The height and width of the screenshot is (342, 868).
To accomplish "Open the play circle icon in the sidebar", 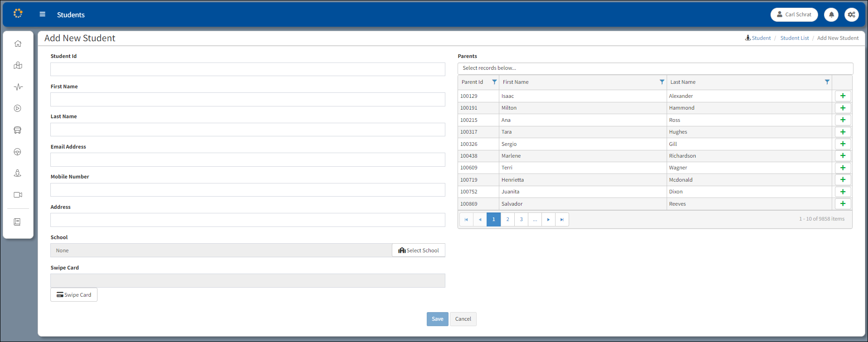I will tap(18, 108).
